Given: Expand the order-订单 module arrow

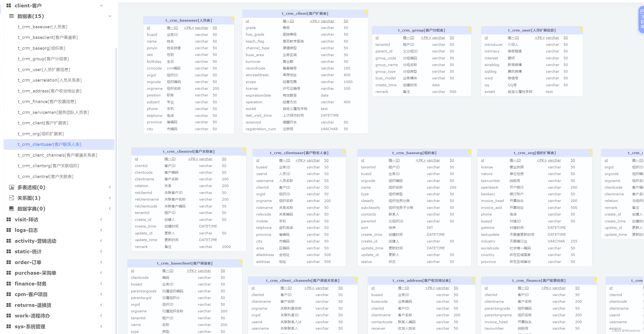Looking at the screenshot, I should coord(101,262).
